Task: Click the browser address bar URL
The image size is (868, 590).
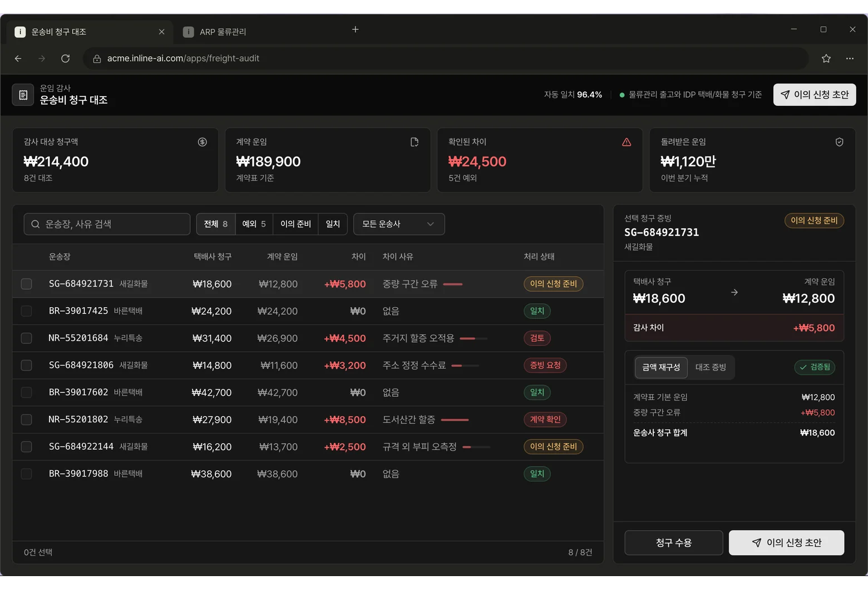Action: click(183, 58)
